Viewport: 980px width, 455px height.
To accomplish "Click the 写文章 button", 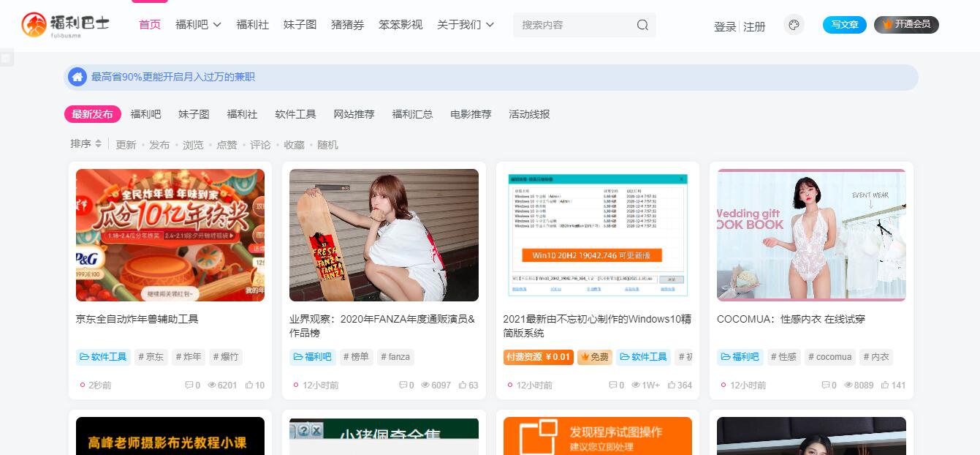I will 845,25.
